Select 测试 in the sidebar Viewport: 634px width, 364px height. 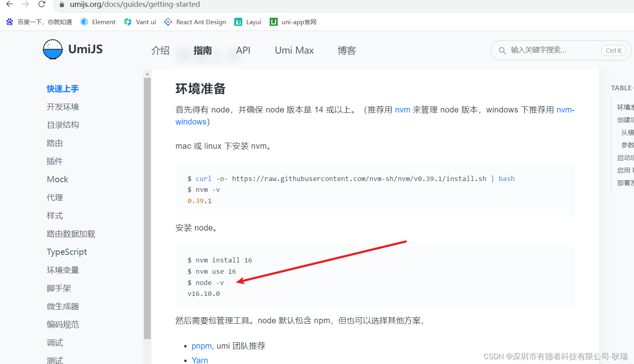(x=55, y=360)
